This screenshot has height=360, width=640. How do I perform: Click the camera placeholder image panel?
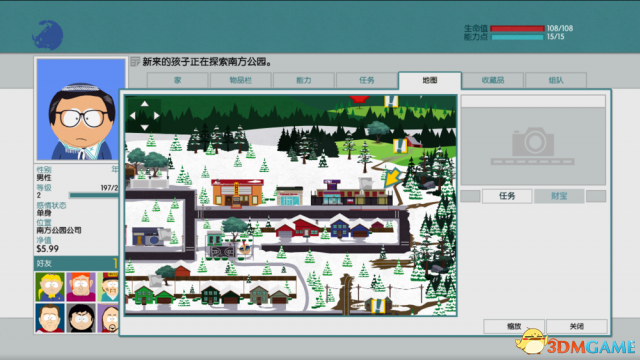point(533,146)
